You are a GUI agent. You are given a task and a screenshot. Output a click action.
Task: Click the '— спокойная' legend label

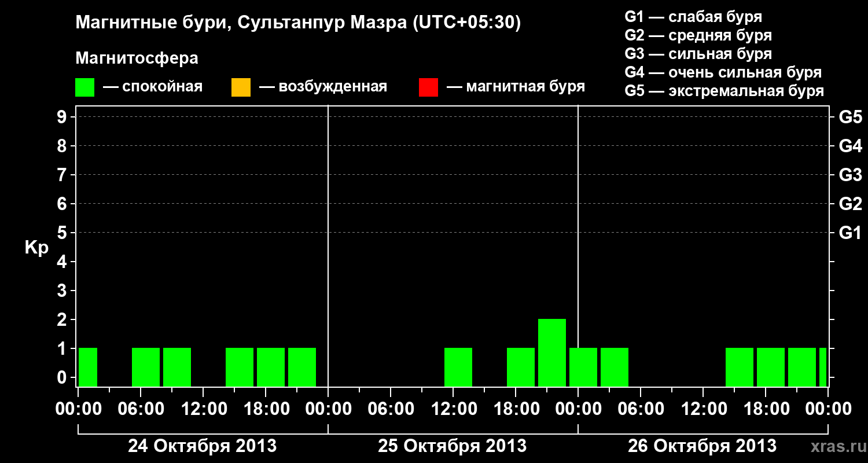pyautogui.click(x=153, y=87)
